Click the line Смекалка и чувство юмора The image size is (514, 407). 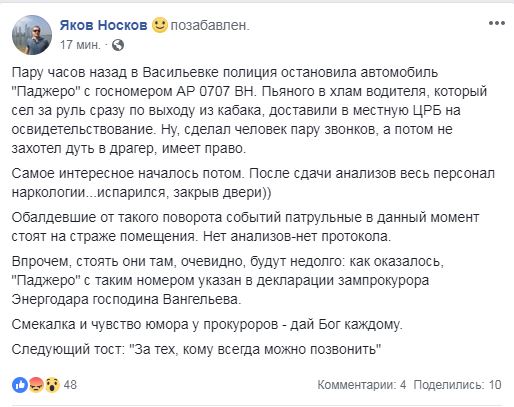point(207,324)
